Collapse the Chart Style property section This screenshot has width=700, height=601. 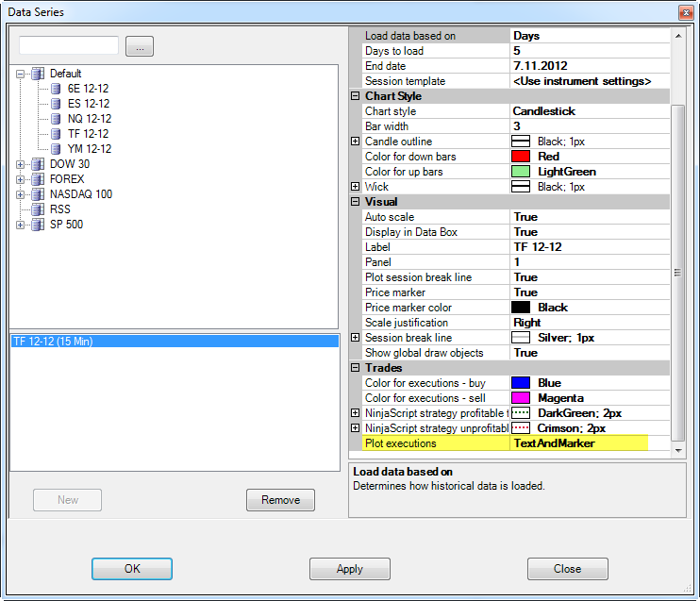point(355,96)
